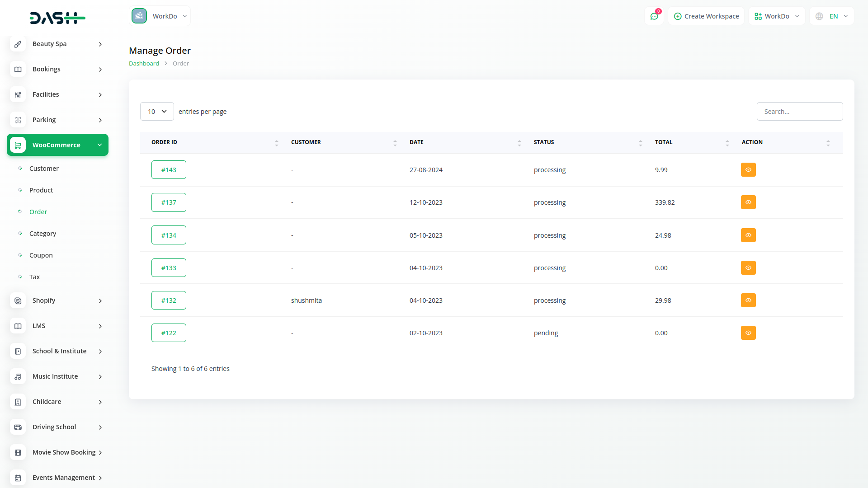Expand the Shopify menu chevron
This screenshot has width=868, height=488.
coord(100,301)
